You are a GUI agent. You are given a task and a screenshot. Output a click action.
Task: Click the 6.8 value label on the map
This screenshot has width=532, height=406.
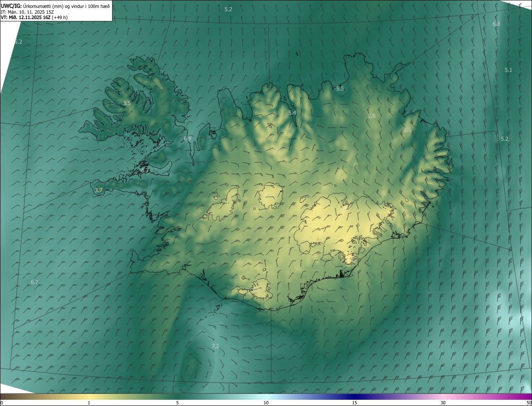(x=496, y=24)
